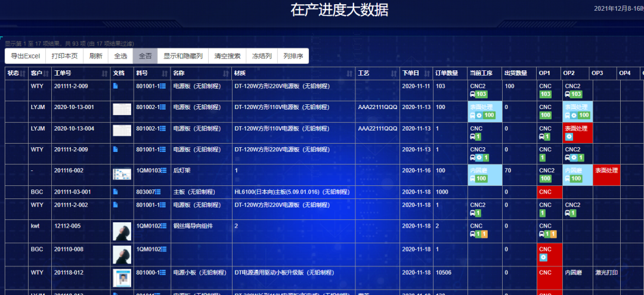Open document thumbnail in 201118-012 row
Viewport: 644px width, 295px height.
tap(122, 278)
